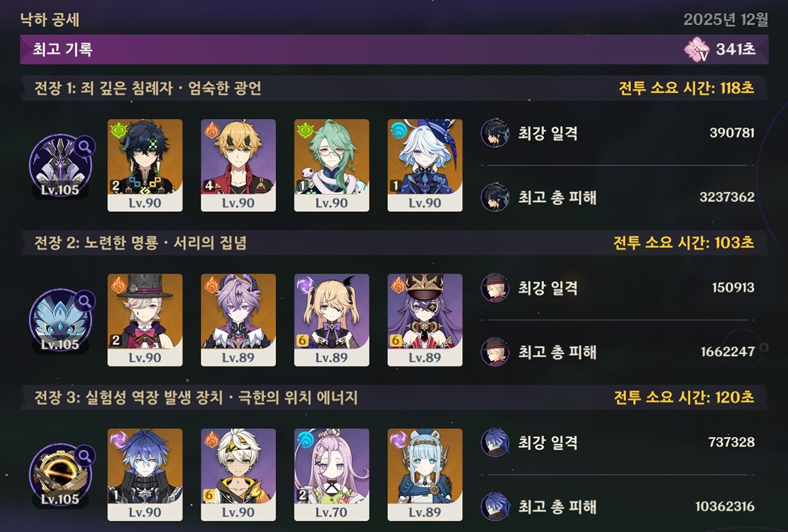This screenshot has height=532, width=788.
Task: Click the 전장 1 battlefield title row
Action: point(394,88)
